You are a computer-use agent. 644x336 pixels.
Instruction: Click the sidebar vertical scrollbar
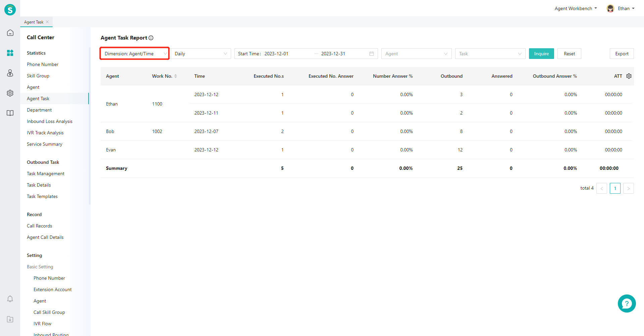(90, 126)
